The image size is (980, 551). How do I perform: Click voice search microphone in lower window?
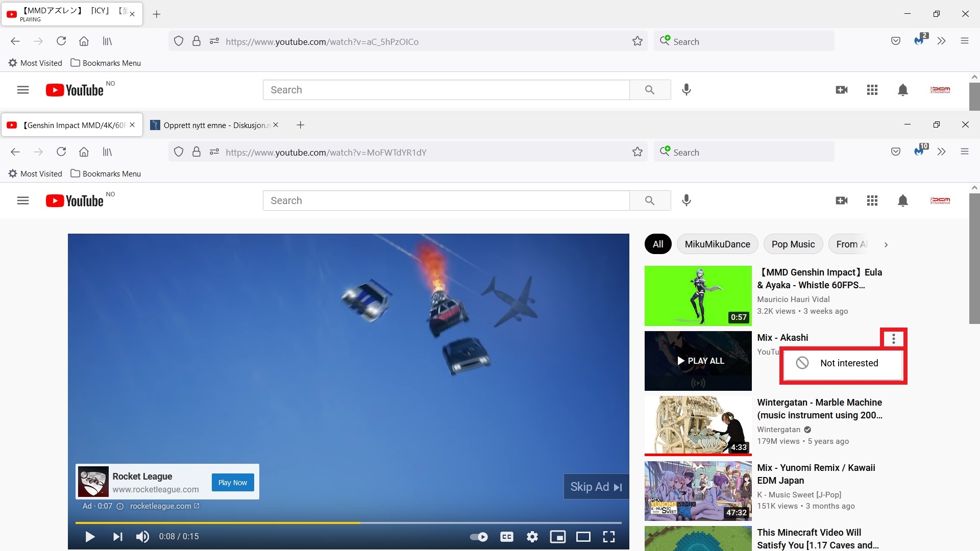click(x=687, y=201)
